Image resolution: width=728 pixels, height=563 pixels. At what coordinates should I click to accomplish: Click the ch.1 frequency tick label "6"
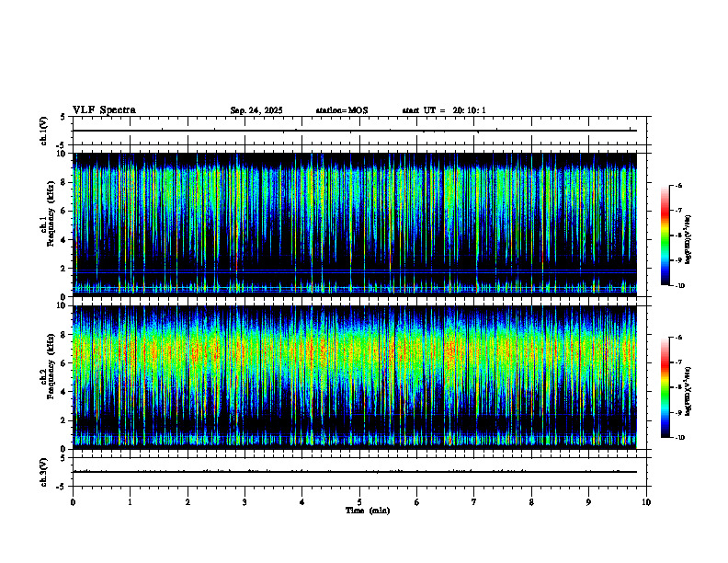coord(64,211)
